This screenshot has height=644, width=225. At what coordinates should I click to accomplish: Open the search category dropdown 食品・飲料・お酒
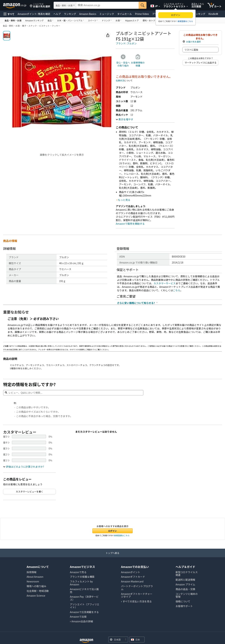65,5
